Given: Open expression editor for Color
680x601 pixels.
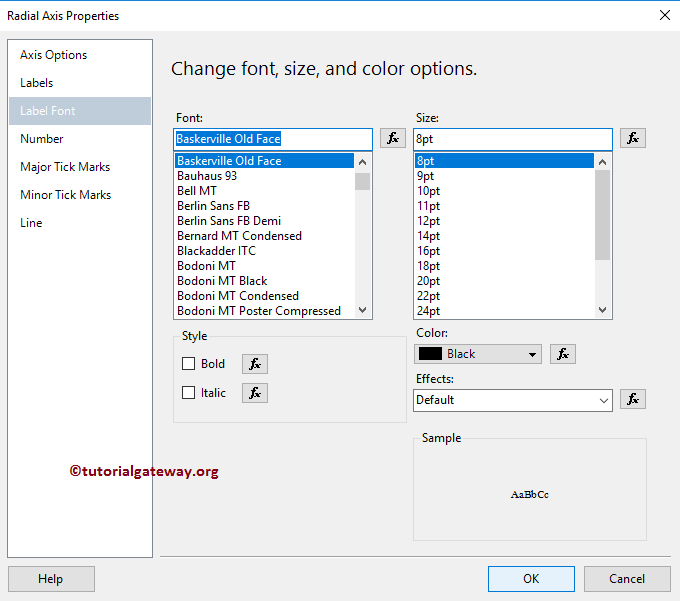Looking at the screenshot, I should click(x=562, y=354).
